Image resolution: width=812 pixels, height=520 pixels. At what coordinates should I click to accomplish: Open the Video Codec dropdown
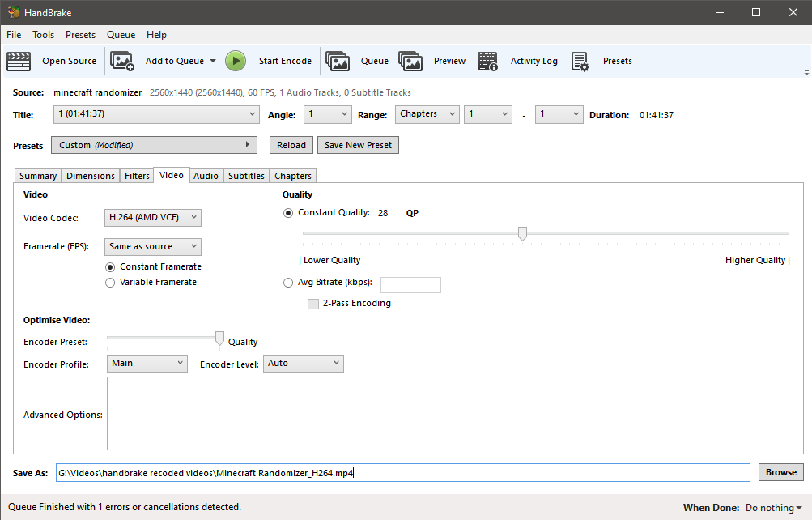(x=152, y=217)
